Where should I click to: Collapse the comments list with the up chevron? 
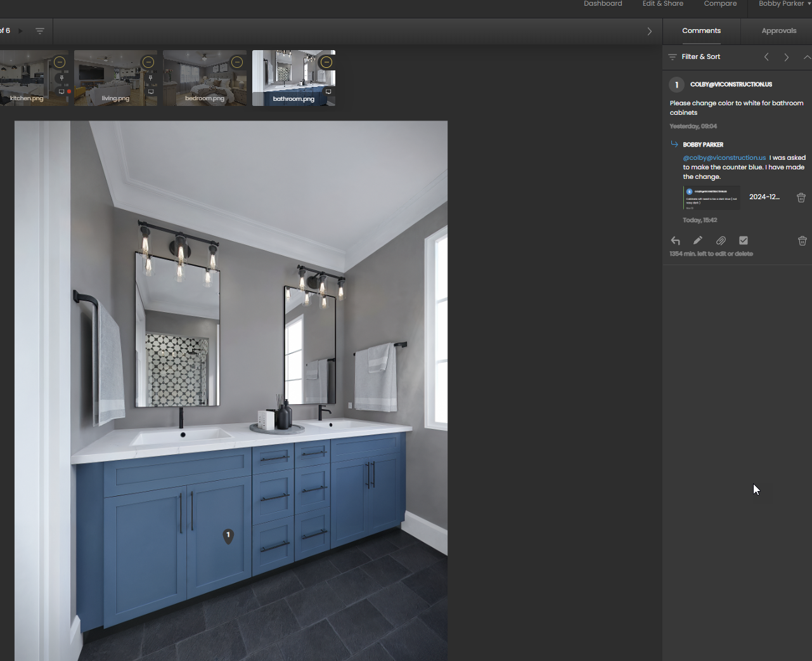(807, 57)
